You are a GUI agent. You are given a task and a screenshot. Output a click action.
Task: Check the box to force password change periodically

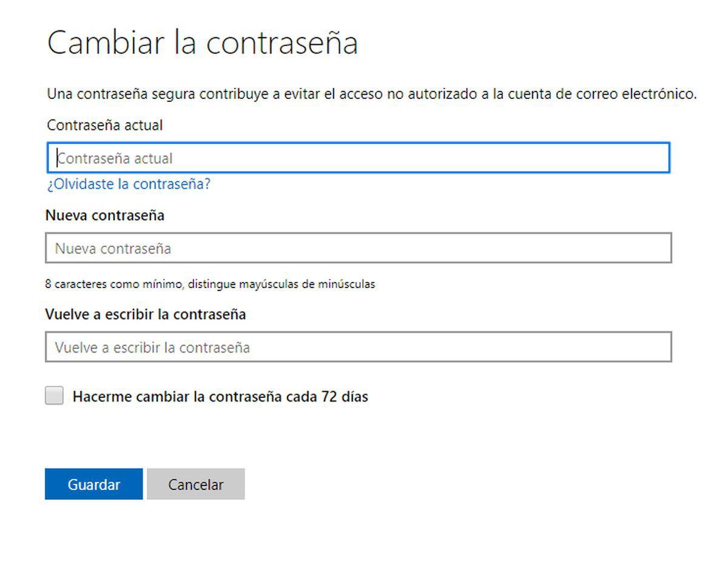54,395
